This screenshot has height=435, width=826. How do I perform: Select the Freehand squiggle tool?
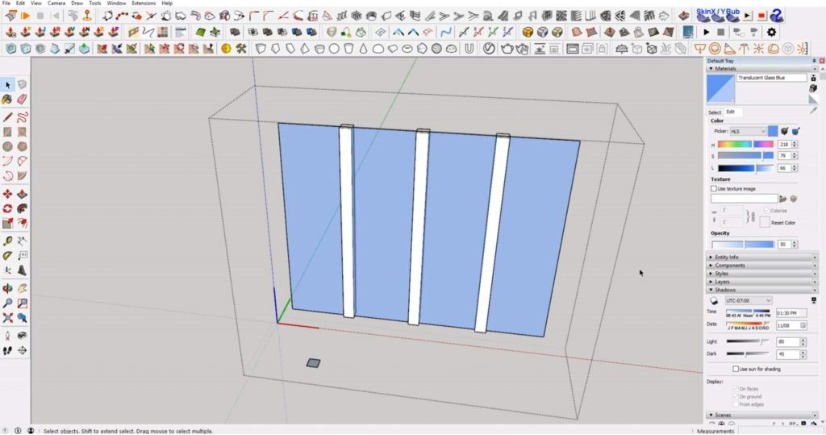pyautogui.click(x=22, y=117)
